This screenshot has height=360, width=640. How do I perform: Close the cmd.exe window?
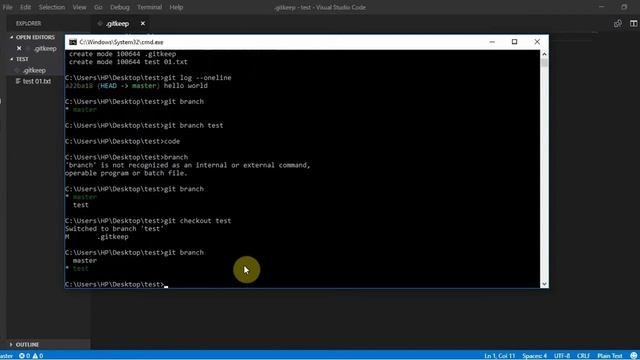pos(537,42)
